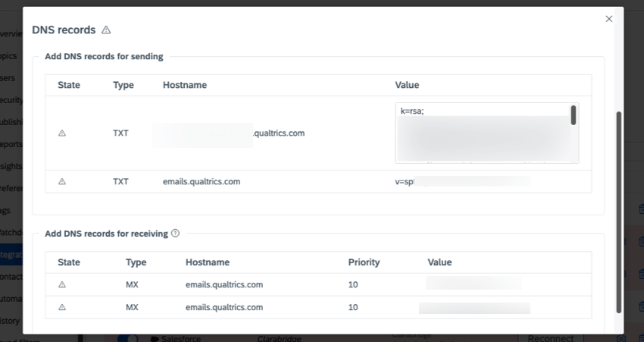Click the Reconnect button
644x342 pixels.
tap(550, 338)
